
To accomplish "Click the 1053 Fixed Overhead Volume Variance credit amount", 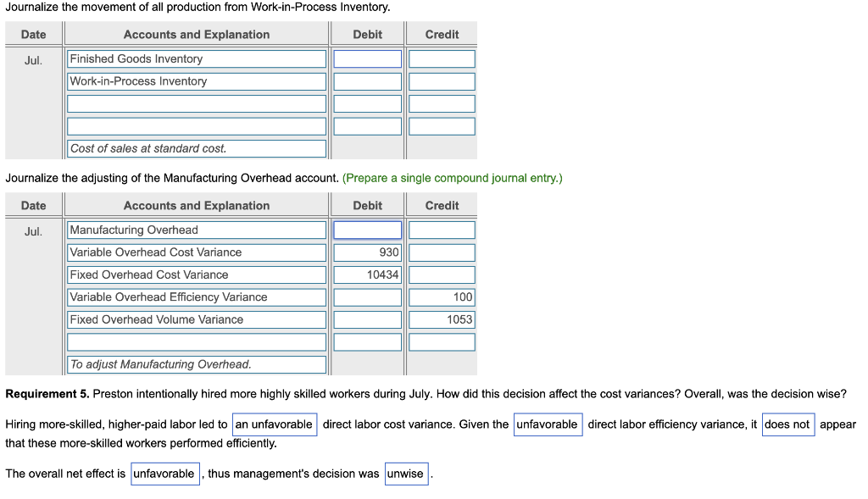I will point(441,319).
